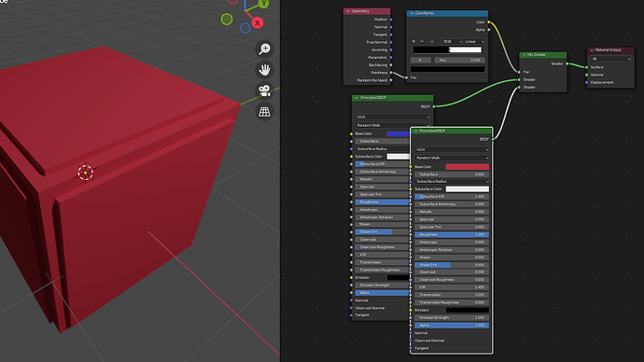Click Emission Strength field showing 1.000
This screenshot has height=362, width=644.
pyautogui.click(x=452, y=317)
